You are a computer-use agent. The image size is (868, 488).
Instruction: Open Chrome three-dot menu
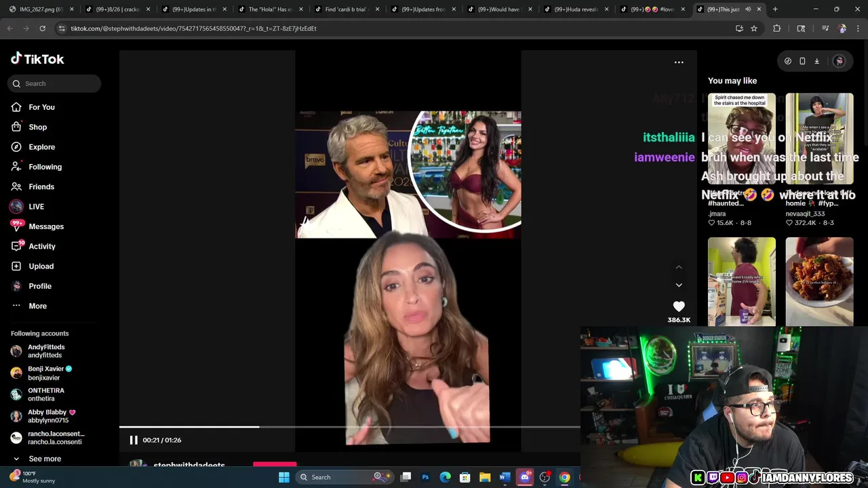coord(857,28)
